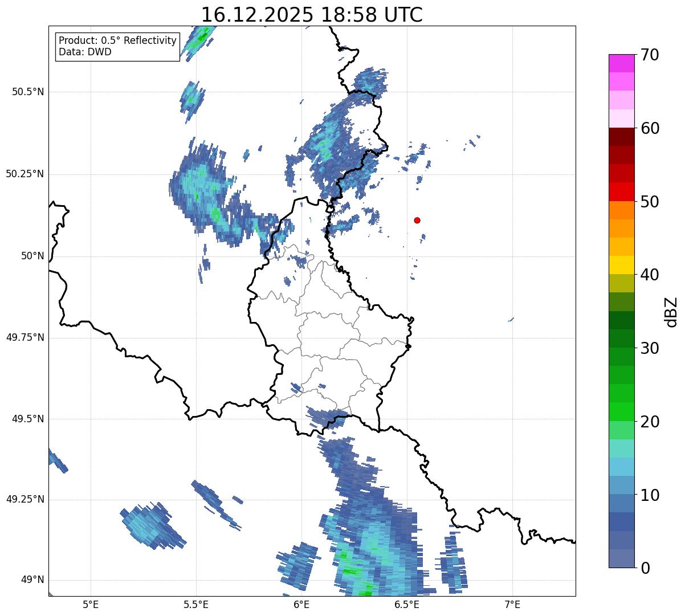Click the "49.75°N" latitude label

tap(25, 337)
